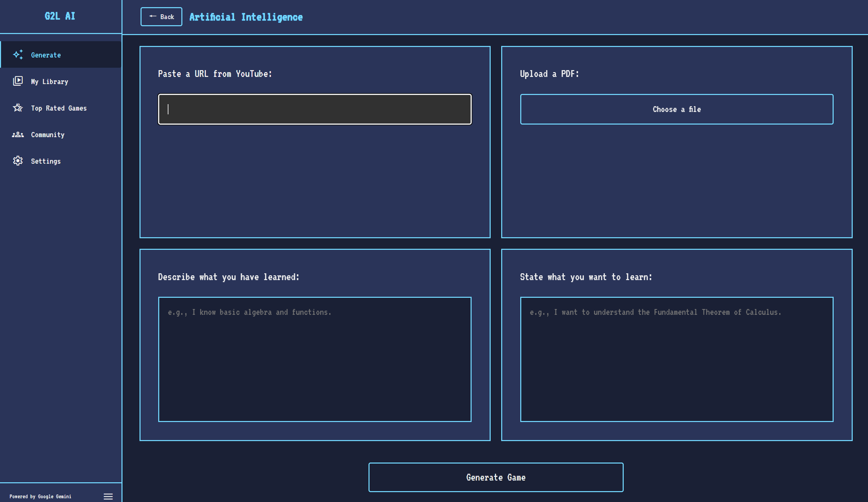The width and height of the screenshot is (868, 502).
Task: Click the hamburger menu icon in sidebar footer
Action: click(108, 497)
